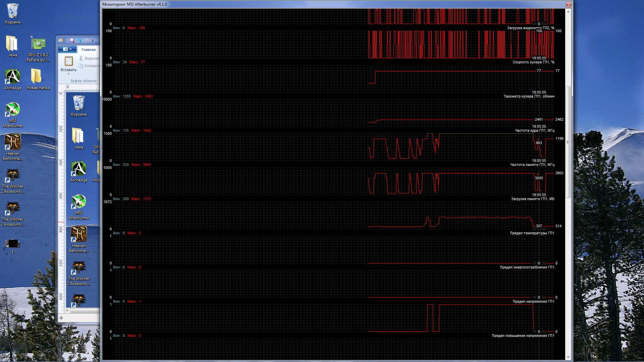This screenshot has height=362, width=644.
Task: Click the Paint palette app icon
Action: point(61,40)
